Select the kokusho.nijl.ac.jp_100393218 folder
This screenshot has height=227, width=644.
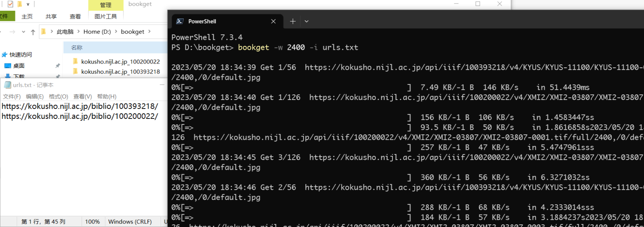coord(120,72)
